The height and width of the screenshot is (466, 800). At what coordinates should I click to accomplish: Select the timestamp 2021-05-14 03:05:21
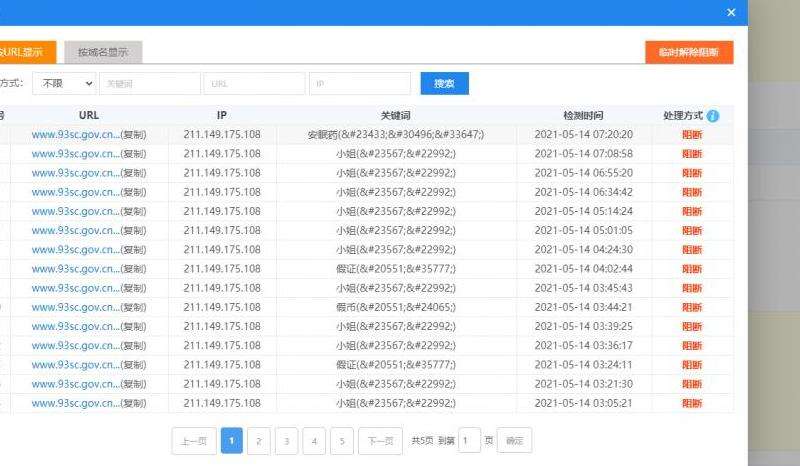click(584, 403)
